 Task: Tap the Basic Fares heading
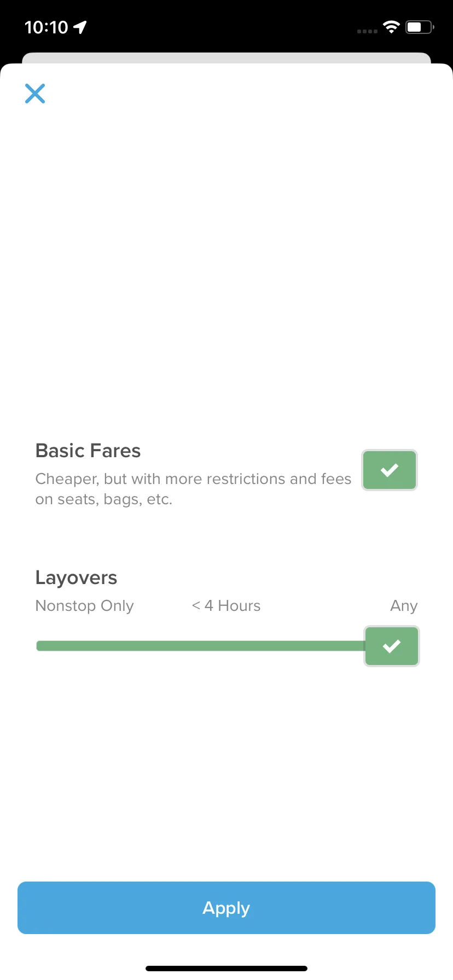coord(88,451)
